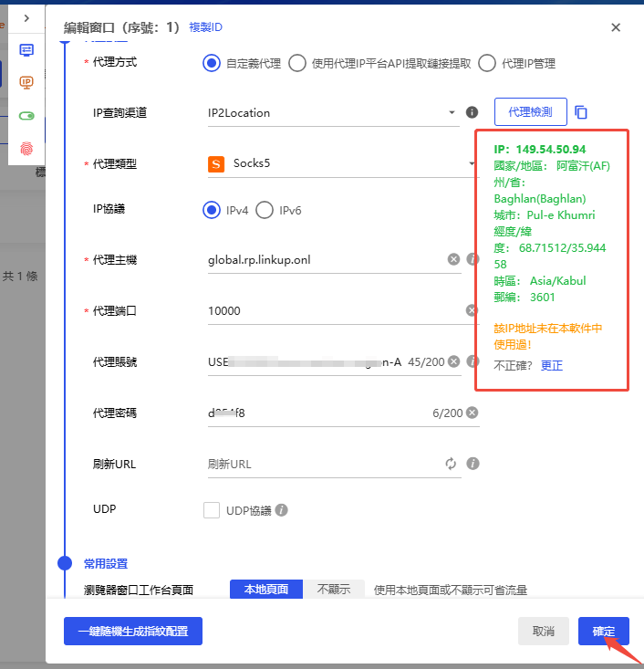Jump to 常用設置 section heading

click(x=106, y=564)
